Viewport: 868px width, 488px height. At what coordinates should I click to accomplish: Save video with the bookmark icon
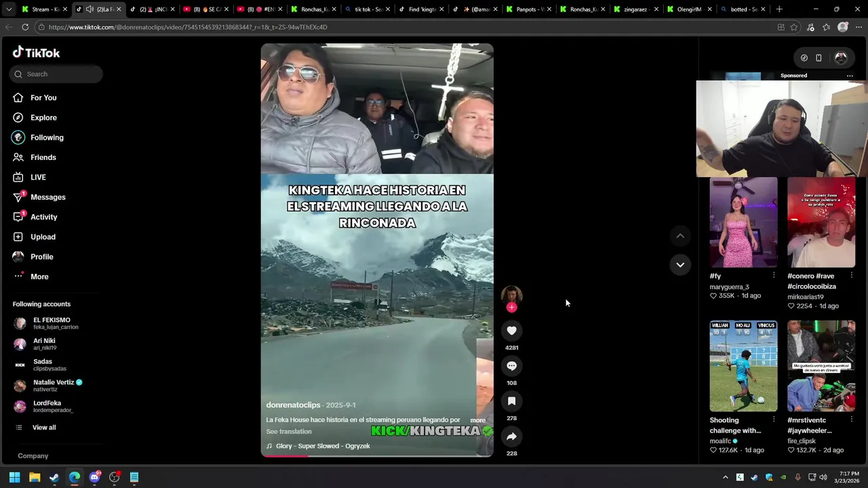point(511,401)
